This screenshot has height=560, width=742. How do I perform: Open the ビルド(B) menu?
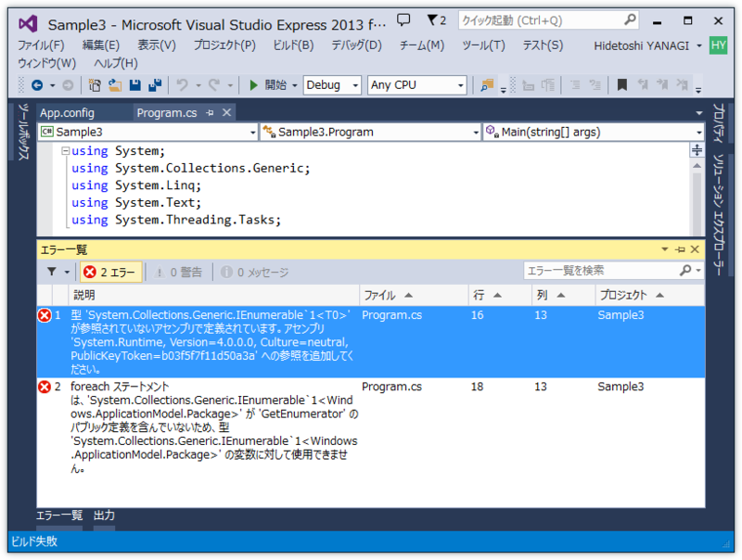(293, 45)
